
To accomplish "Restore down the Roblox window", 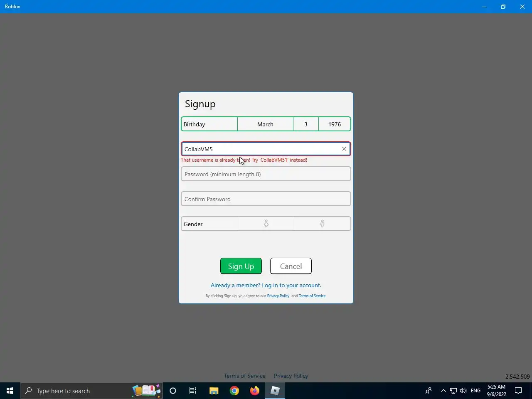I will point(503,7).
